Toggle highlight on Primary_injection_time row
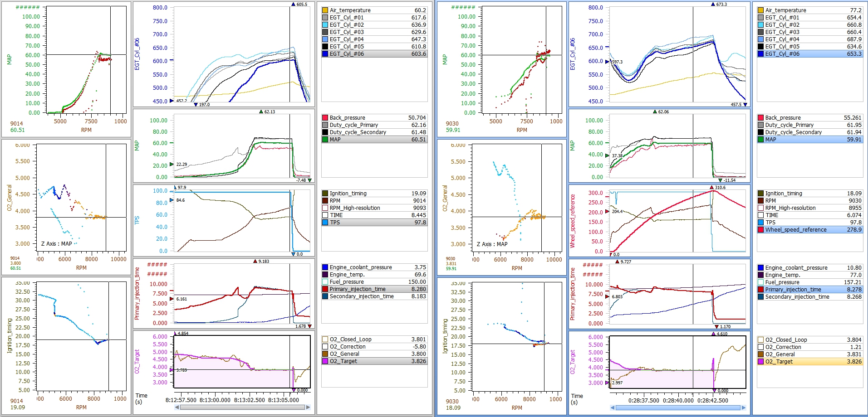Viewport: 868px width, 417px height. [372, 289]
